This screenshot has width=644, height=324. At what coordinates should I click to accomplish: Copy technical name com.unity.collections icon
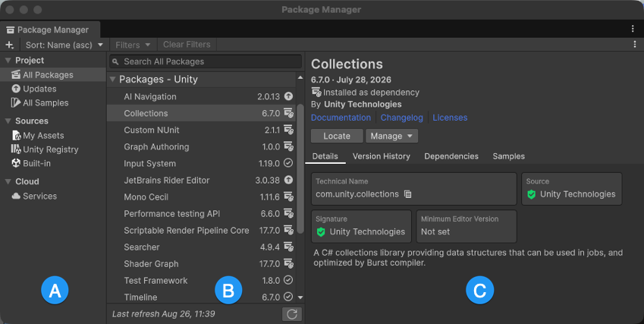tap(407, 194)
